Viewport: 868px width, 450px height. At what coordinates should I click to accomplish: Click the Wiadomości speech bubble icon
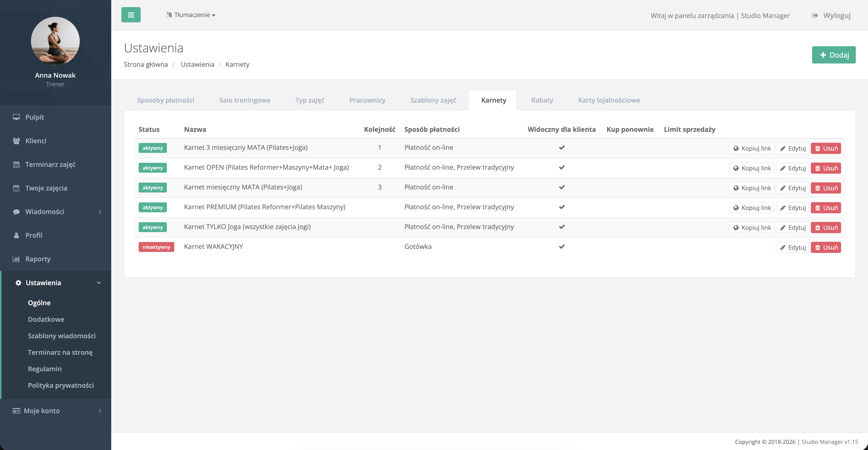coord(16,212)
